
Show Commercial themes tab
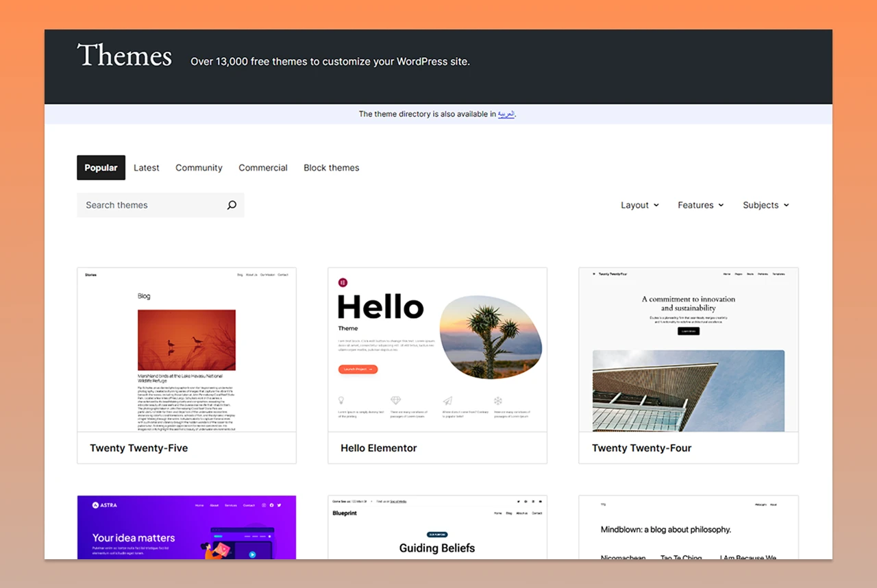tap(263, 168)
